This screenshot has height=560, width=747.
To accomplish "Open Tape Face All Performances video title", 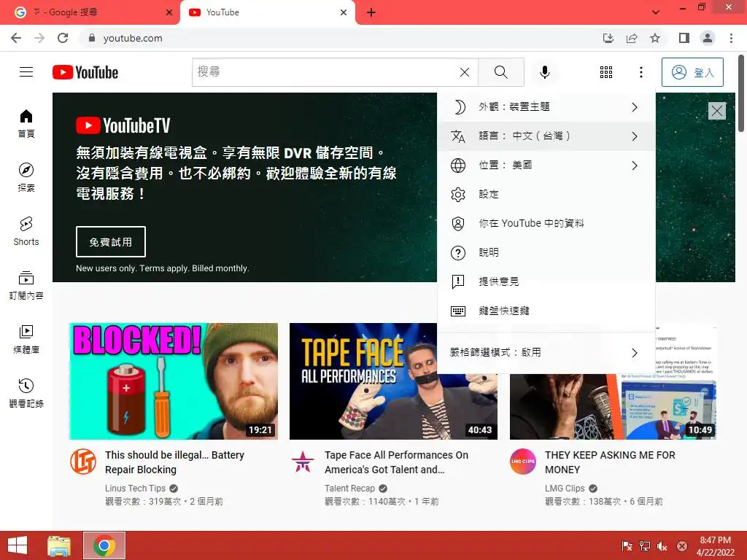I will tap(396, 462).
